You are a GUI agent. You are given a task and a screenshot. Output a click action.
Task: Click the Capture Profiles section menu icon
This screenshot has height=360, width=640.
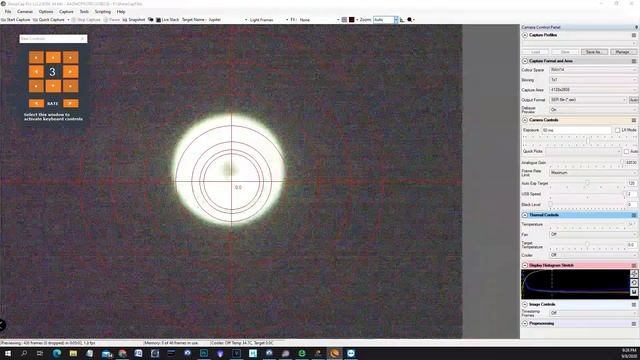(634, 36)
